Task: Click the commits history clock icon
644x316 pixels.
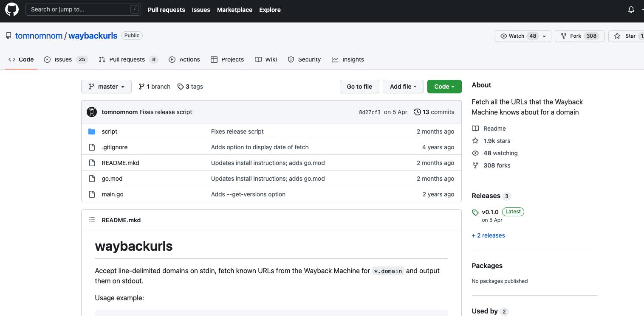Action: (x=418, y=112)
